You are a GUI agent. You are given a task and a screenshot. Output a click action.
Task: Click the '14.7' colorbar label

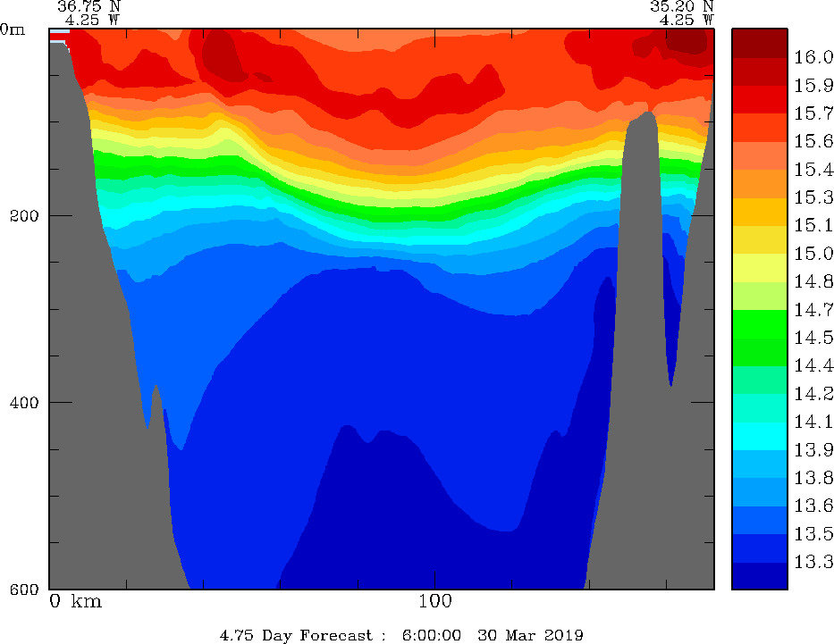(x=813, y=310)
